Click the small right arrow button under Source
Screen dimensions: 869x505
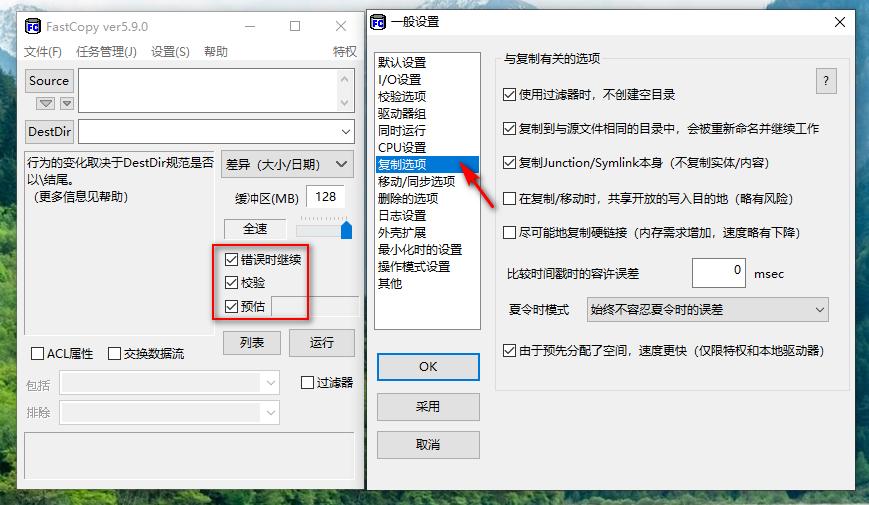click(x=67, y=103)
